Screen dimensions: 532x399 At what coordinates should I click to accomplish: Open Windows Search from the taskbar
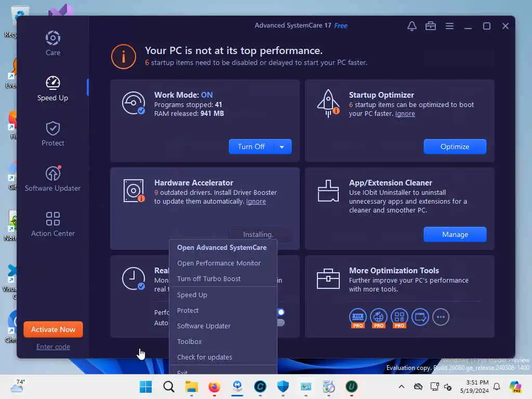[x=169, y=387]
